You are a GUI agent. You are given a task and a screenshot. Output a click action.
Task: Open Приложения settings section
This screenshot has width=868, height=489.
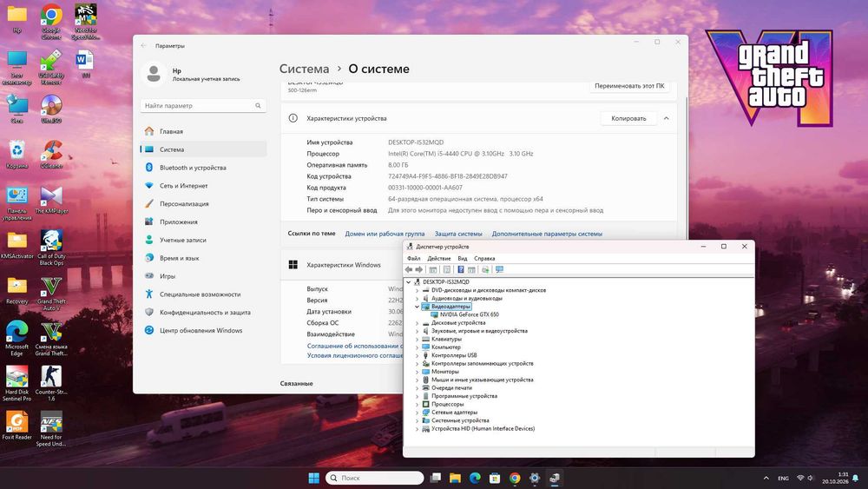(x=203, y=221)
